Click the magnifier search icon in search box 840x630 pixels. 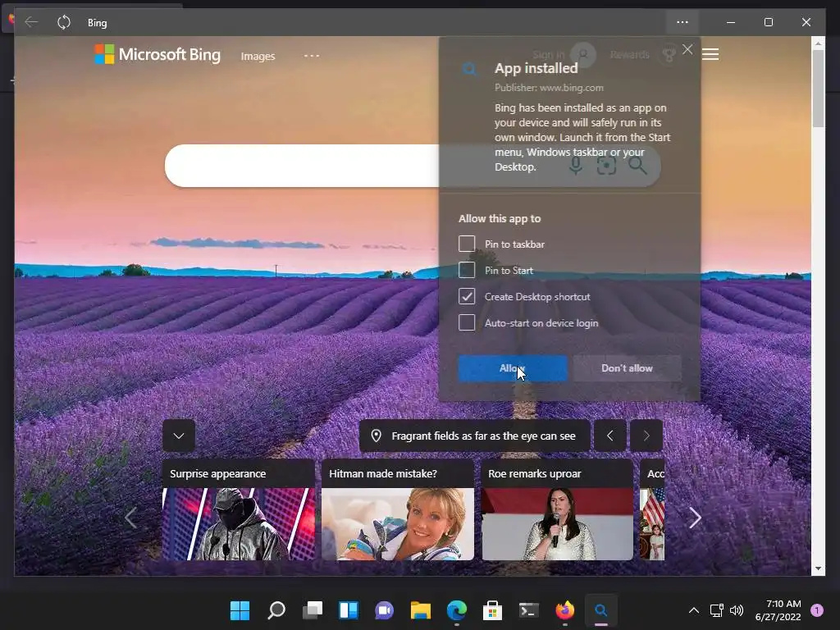point(637,166)
